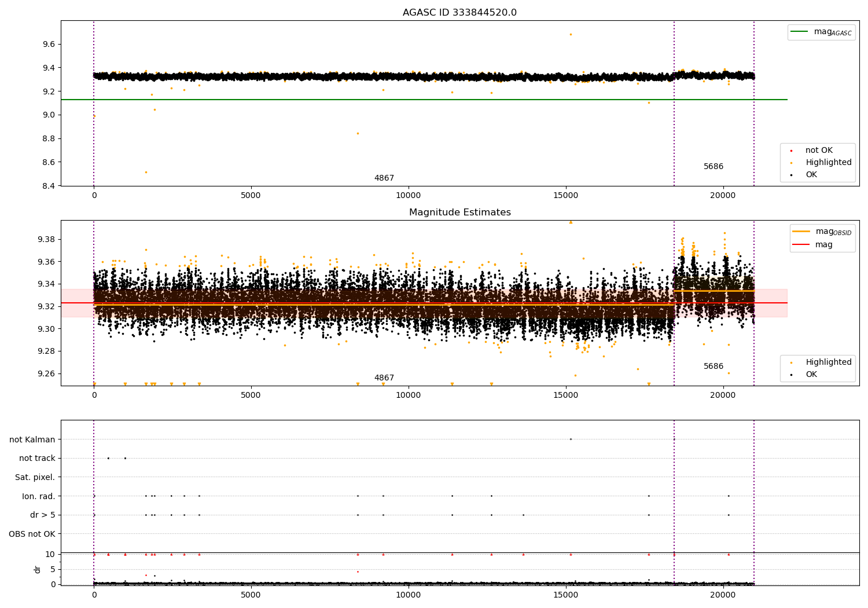The height and width of the screenshot is (608, 868).
Task: Click the red 'mag' legend entry
Action: point(812,244)
